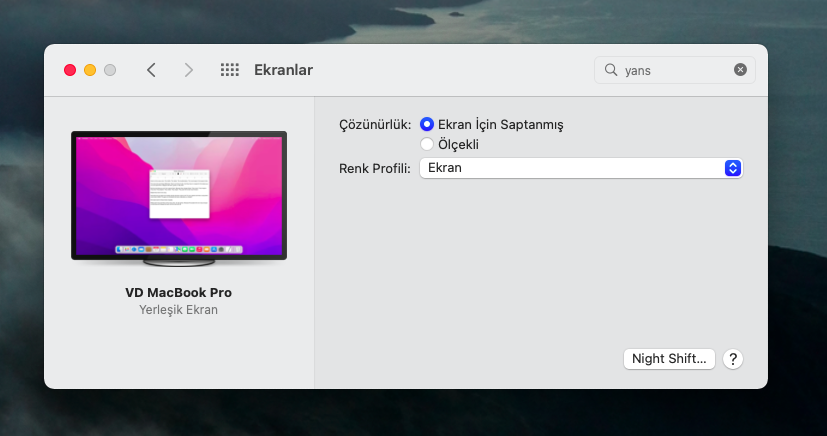Screen dimensions: 827x436
Task: Click the "VD MacBook Pro" name
Action: click(179, 293)
